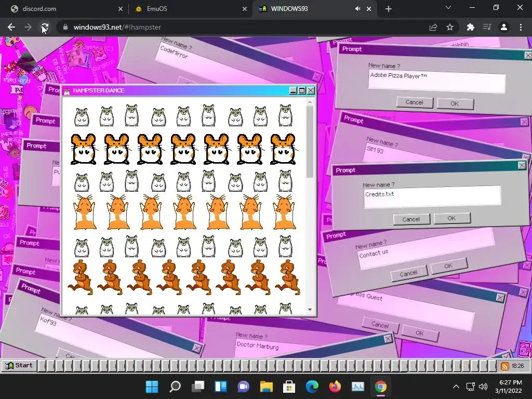532x399 pixels.
Task: Close the Credits.txt prompt window
Action: pyautogui.click(x=522, y=165)
